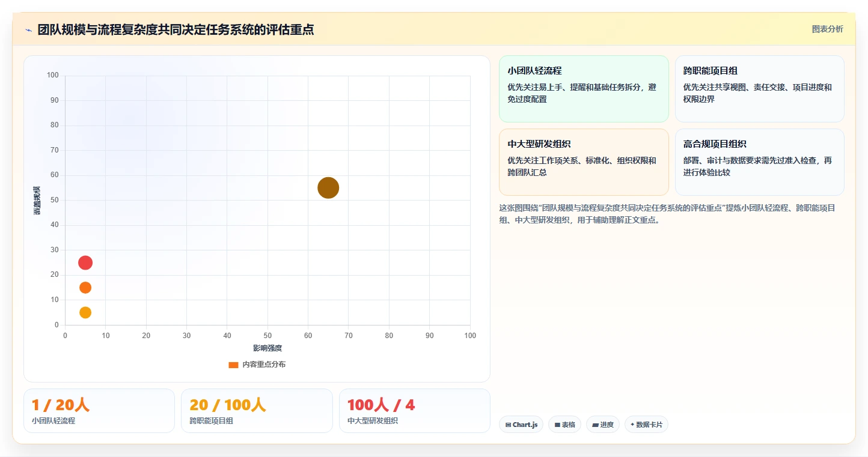Toggle the 内容重点分布 legend swatch
The image size is (868, 457).
pyautogui.click(x=233, y=365)
